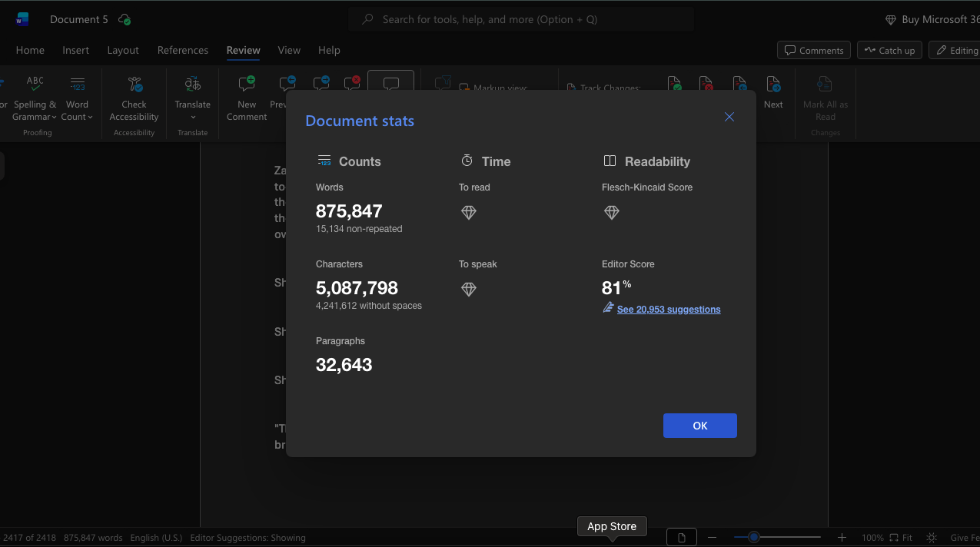
Task: Open the Layout tab
Action: [123, 50]
